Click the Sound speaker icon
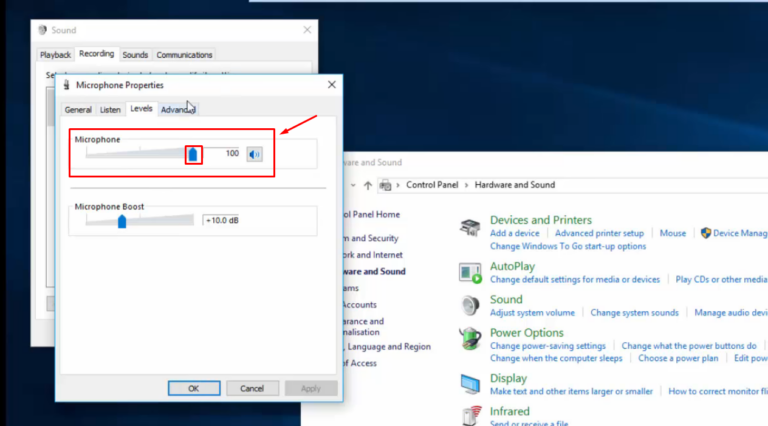 coord(470,305)
